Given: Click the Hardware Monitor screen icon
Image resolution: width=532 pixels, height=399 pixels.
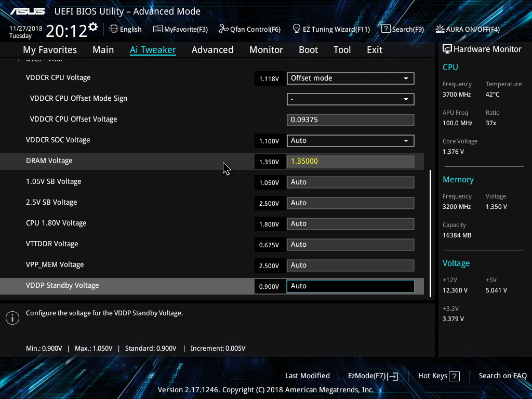Looking at the screenshot, I should tap(447, 49).
